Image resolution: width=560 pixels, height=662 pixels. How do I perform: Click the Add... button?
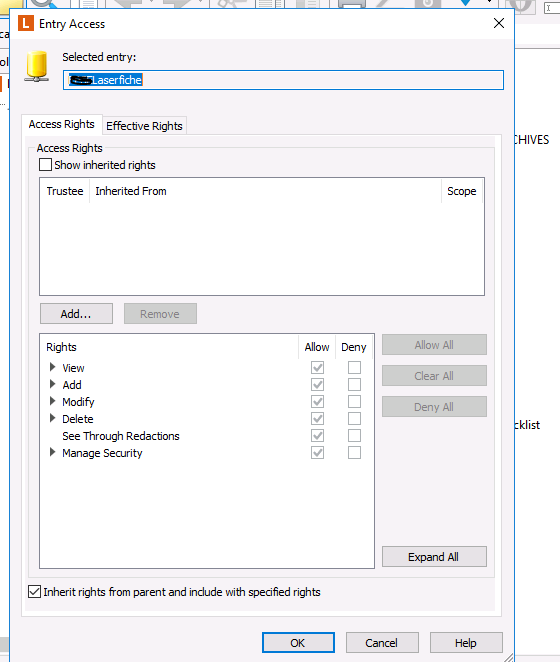[76, 314]
